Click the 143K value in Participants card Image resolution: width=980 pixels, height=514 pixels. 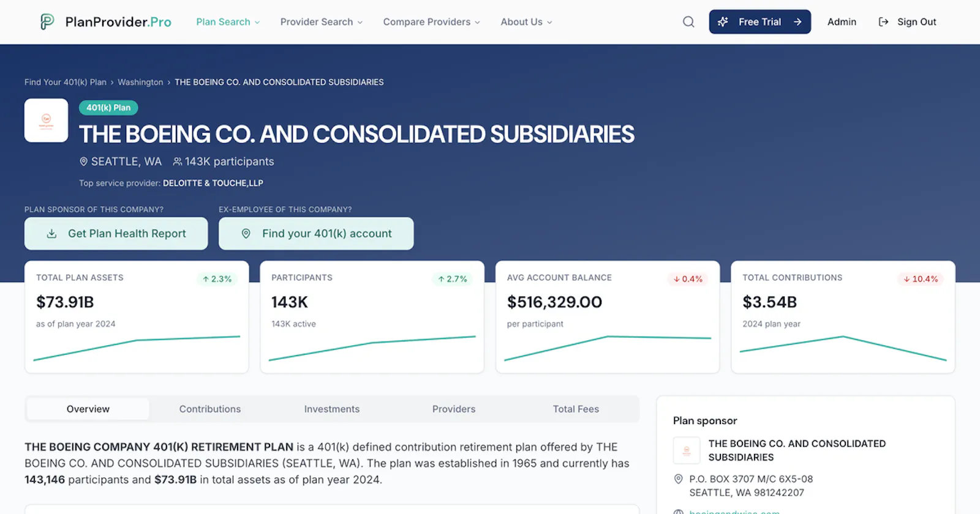290,302
